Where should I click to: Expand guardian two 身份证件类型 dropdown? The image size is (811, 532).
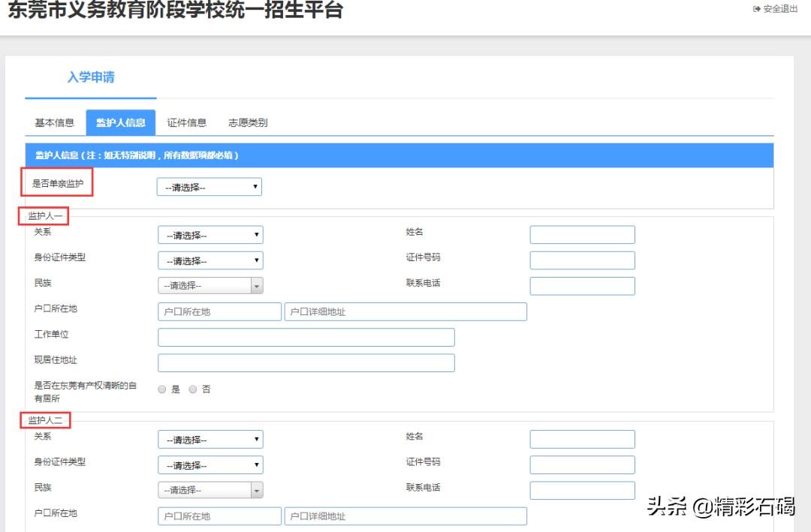pyautogui.click(x=210, y=465)
